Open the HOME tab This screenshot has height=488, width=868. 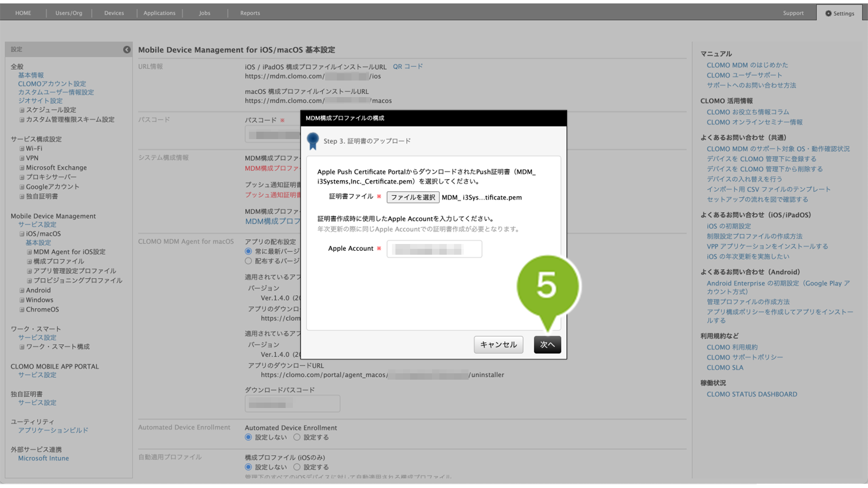click(23, 13)
